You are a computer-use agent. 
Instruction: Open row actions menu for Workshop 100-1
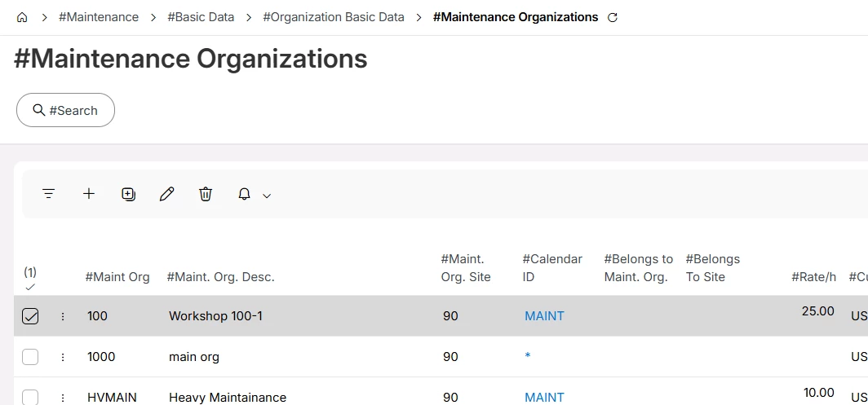point(63,316)
